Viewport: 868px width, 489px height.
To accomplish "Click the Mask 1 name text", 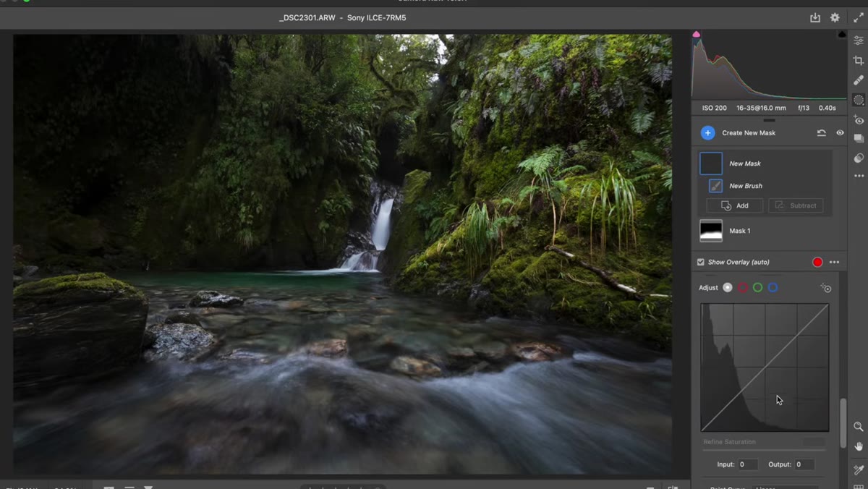I will pyautogui.click(x=740, y=231).
